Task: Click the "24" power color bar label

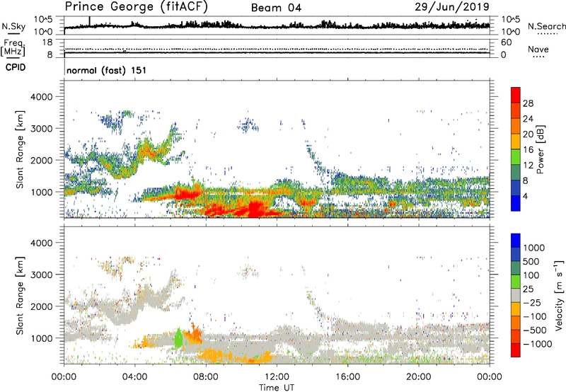Action: point(528,119)
